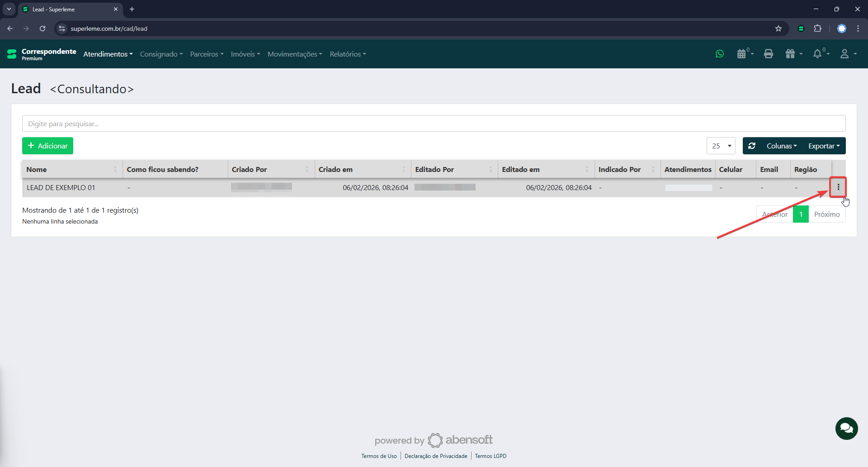868x467 pixels.
Task: Expand the Colunas dropdown
Action: pos(781,146)
